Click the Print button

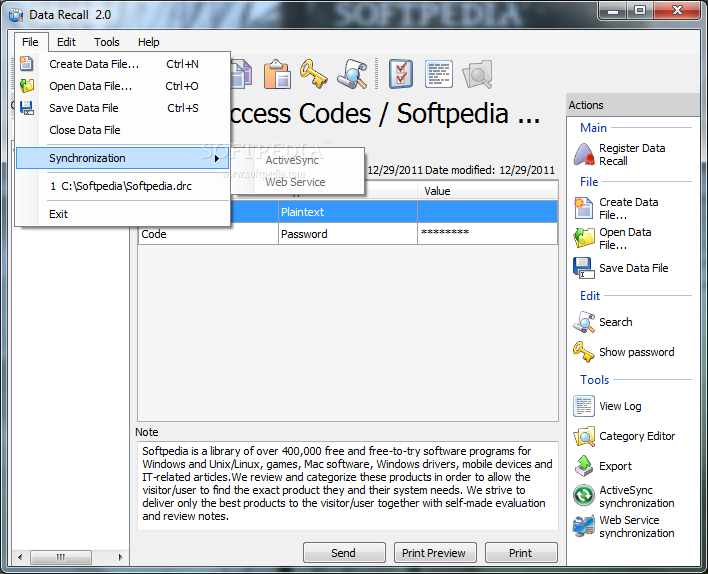(x=521, y=553)
